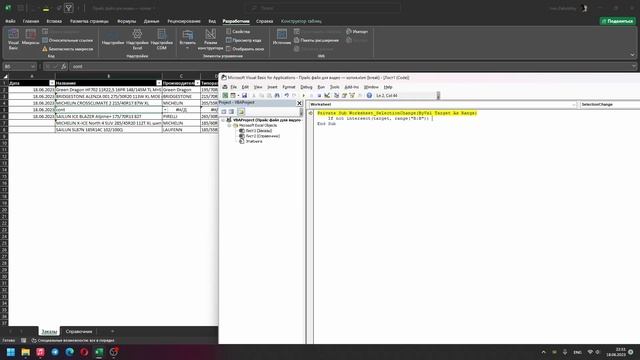The image size is (640, 360).
Task: Click the insert function fx icon
Action: pos(64,66)
